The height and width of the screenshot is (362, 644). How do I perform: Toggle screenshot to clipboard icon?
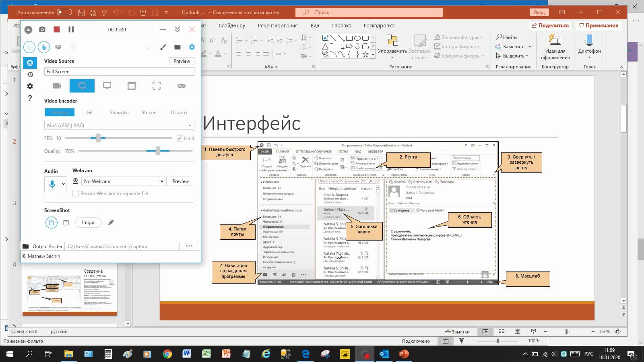(66, 222)
